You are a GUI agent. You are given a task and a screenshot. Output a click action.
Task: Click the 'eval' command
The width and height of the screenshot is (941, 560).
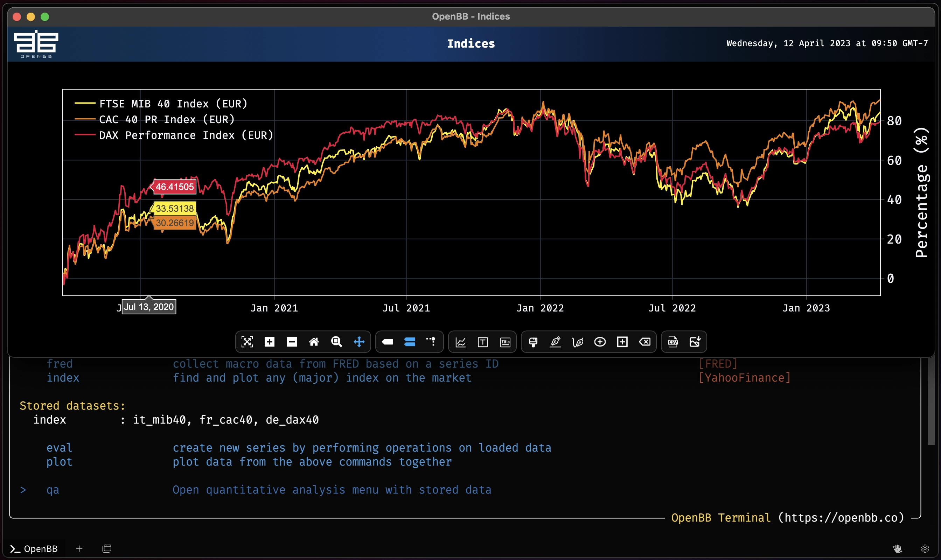pyautogui.click(x=59, y=448)
